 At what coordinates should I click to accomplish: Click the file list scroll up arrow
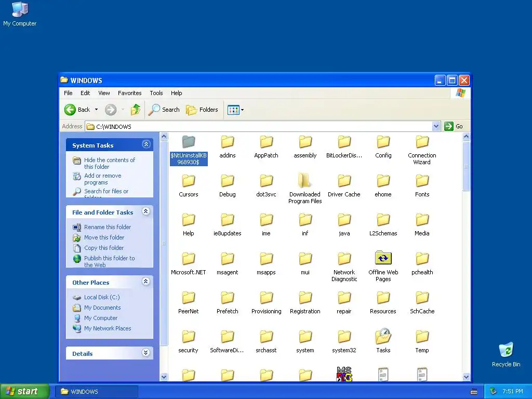click(x=466, y=137)
